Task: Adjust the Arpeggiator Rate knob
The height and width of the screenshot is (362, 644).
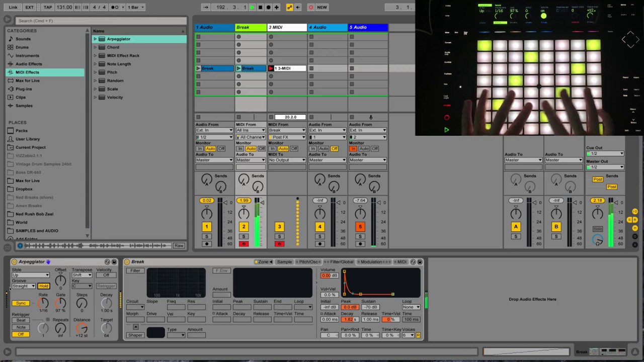Action: pos(43,303)
